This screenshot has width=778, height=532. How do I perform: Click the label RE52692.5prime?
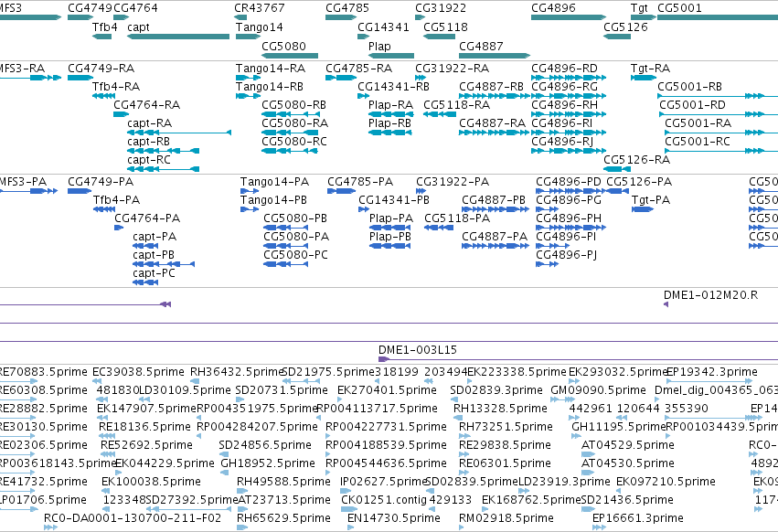[146, 444]
